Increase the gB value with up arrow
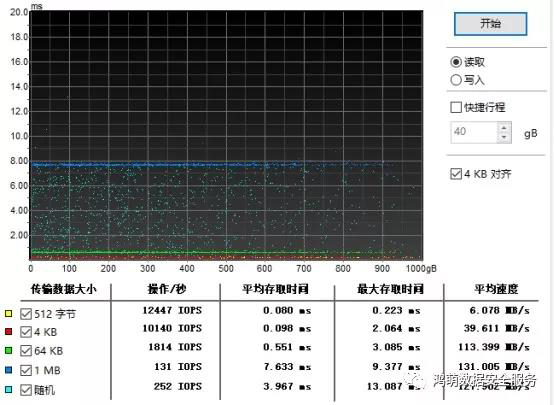This screenshot has height=405, width=554. coord(504,128)
